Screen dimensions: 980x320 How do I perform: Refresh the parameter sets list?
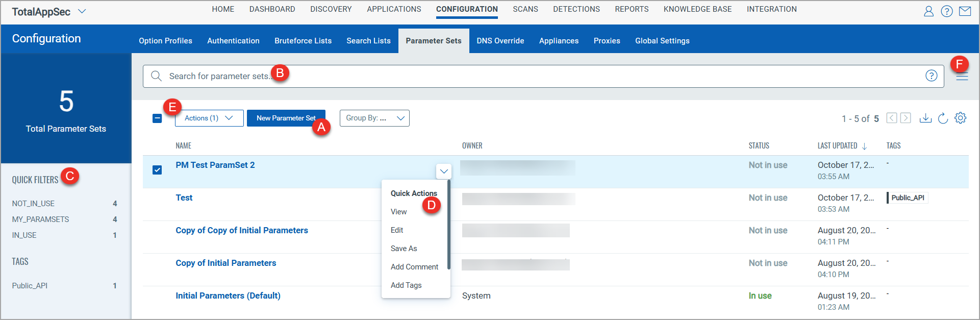tap(943, 118)
